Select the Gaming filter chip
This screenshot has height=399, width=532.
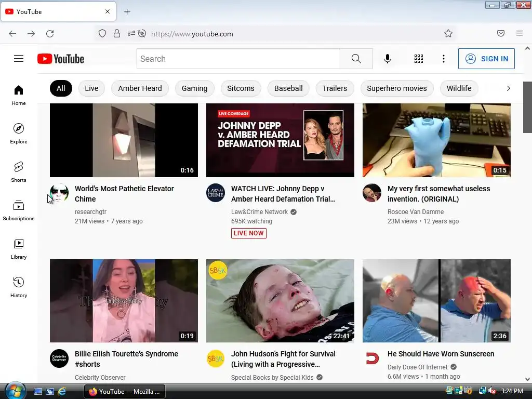[x=194, y=88]
